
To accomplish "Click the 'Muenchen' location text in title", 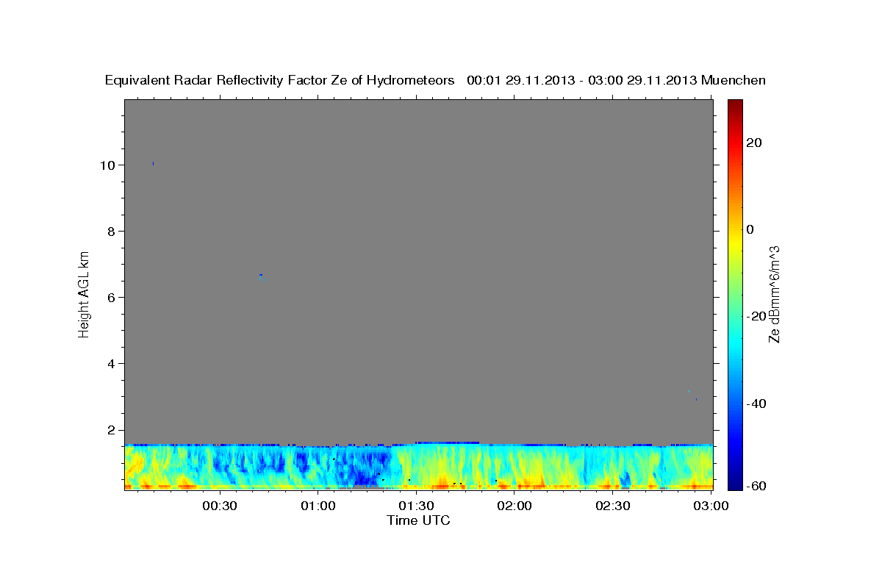I will point(734,80).
